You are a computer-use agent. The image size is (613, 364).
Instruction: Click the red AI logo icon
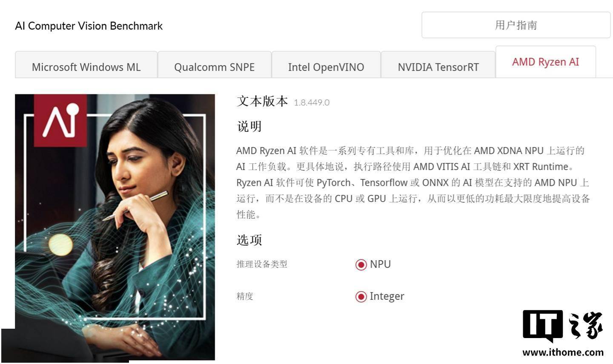click(x=60, y=120)
